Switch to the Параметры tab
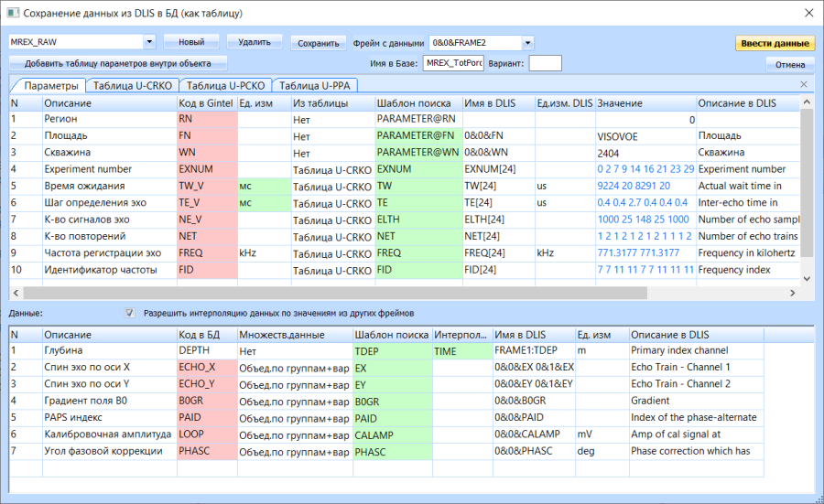The image size is (824, 504). pos(51,86)
